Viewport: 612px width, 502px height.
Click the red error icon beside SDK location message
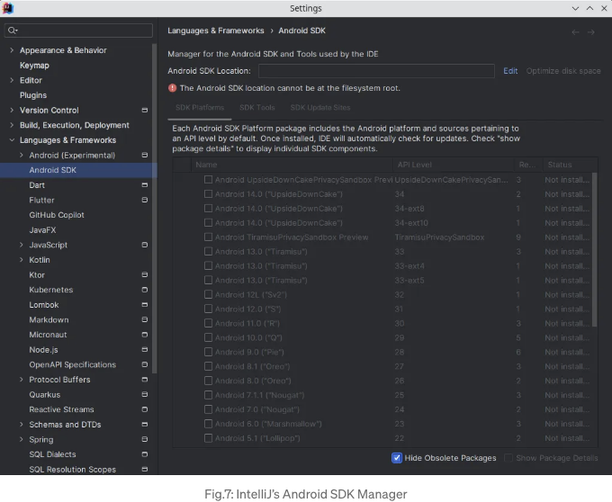click(x=172, y=88)
